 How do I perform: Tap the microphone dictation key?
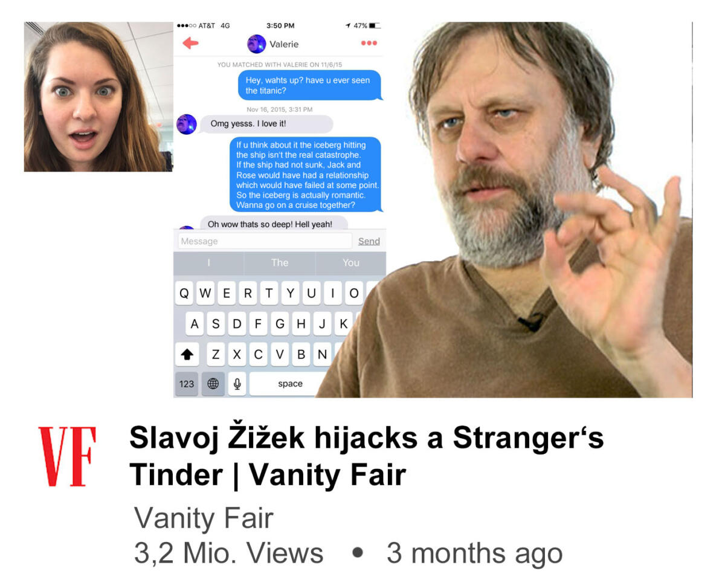tap(237, 384)
